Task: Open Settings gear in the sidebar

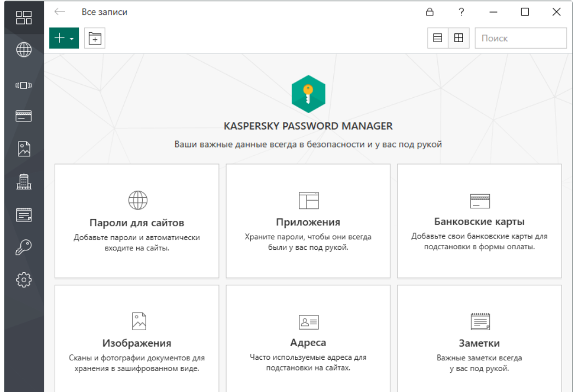Action: coord(24,280)
